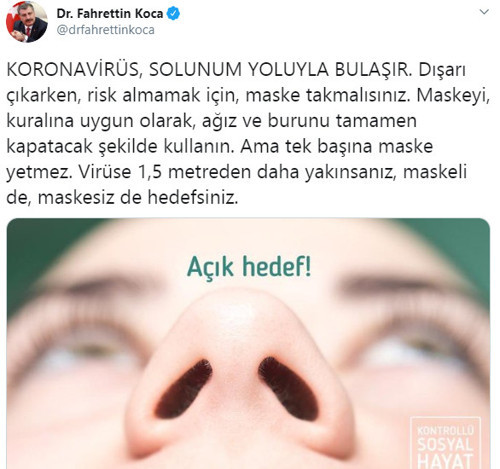The width and height of the screenshot is (500, 469).
Task: Open the Dr. Fahrettin Koca display name
Action: [110, 14]
